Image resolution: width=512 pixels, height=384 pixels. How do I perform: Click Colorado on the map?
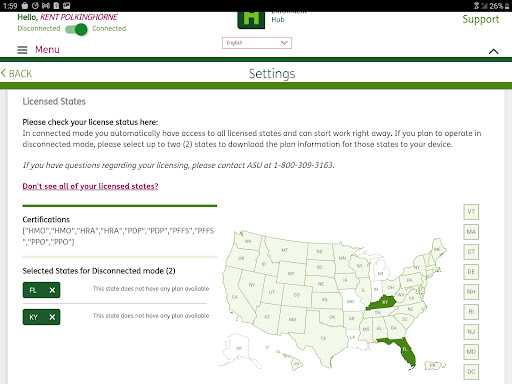tap(297, 295)
